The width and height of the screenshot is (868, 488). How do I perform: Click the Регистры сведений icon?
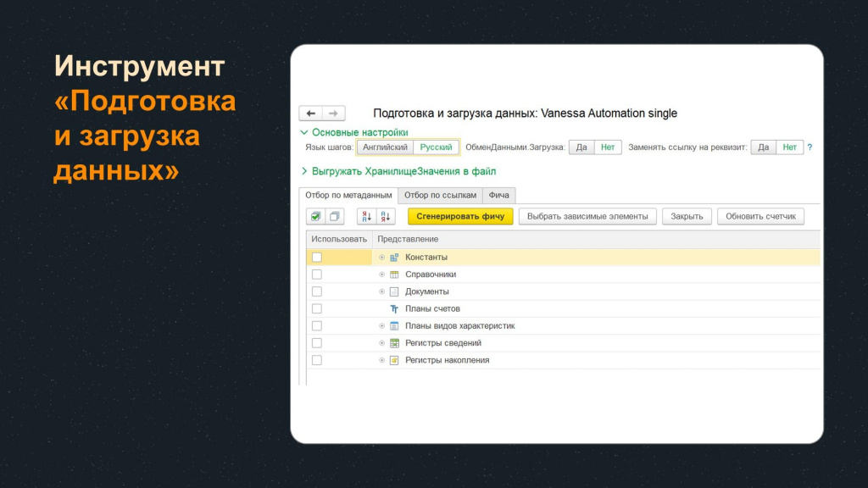(394, 343)
